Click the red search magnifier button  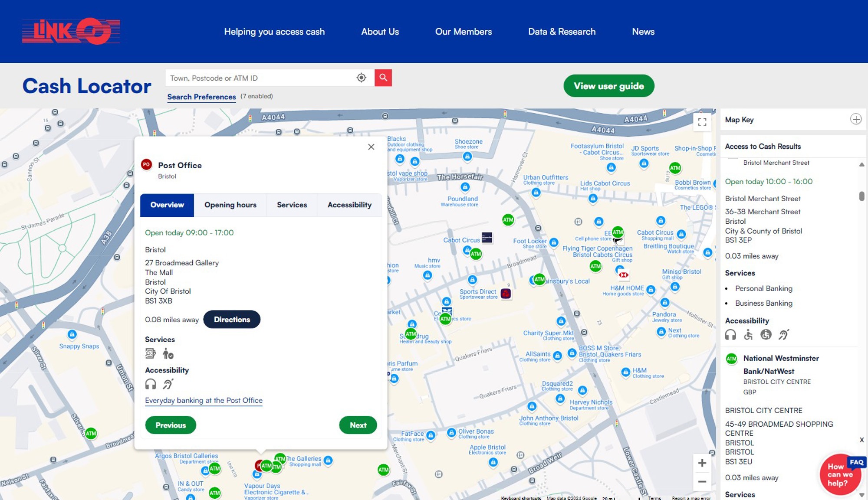click(x=383, y=78)
